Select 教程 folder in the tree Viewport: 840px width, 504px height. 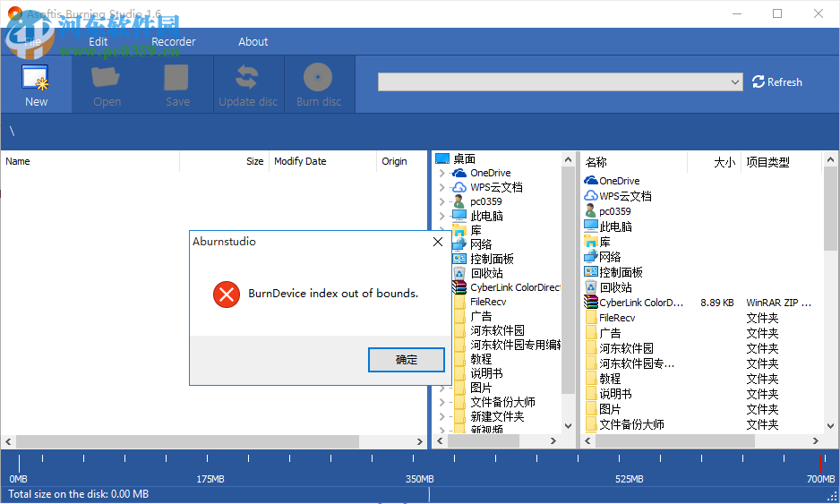click(x=481, y=359)
